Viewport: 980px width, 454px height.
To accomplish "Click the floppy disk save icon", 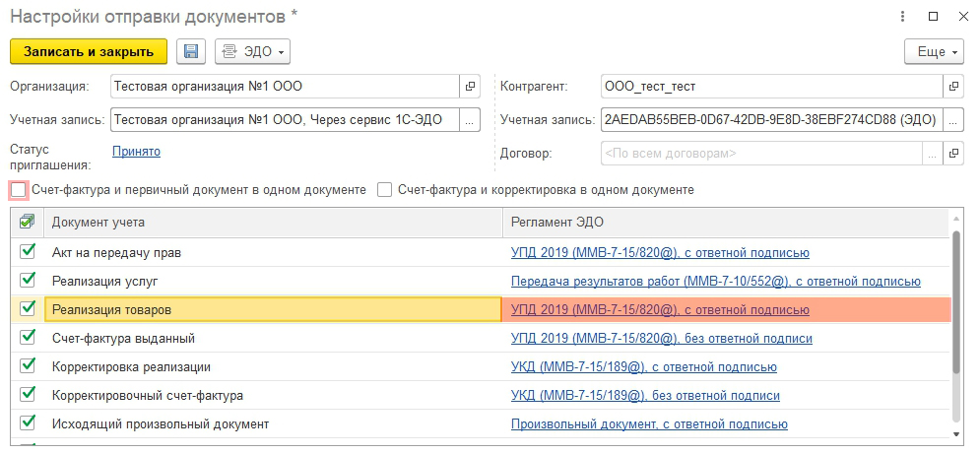I will 191,51.
